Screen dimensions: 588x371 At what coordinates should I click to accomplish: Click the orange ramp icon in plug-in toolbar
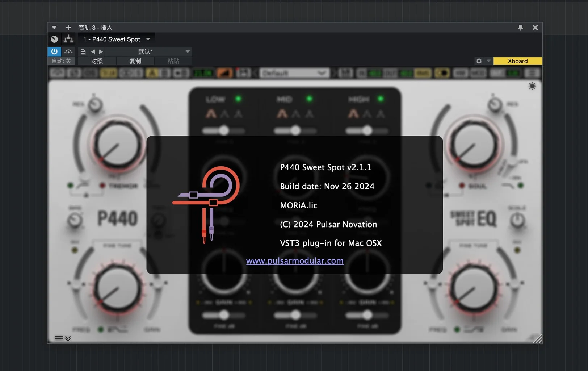click(224, 73)
